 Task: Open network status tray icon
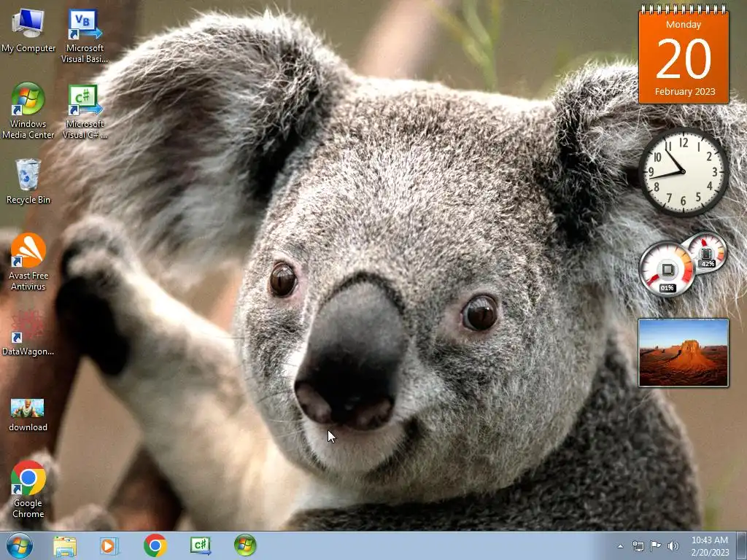[638, 546]
